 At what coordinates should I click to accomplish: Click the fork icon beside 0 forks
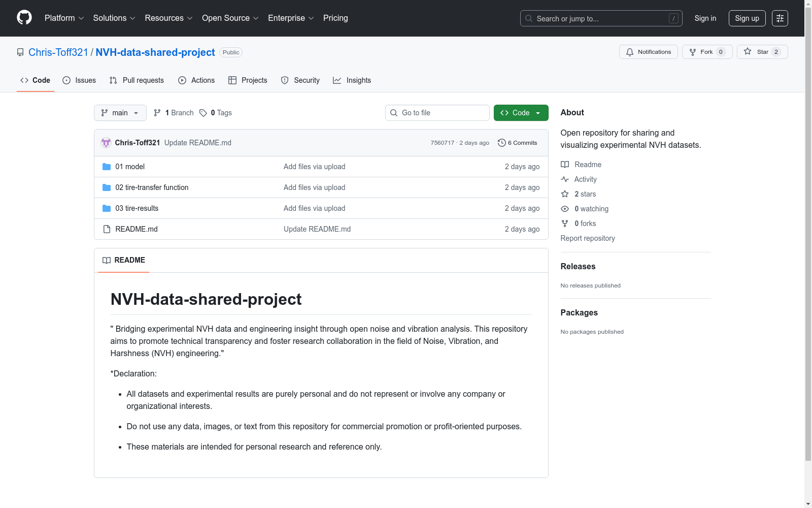[x=565, y=224]
